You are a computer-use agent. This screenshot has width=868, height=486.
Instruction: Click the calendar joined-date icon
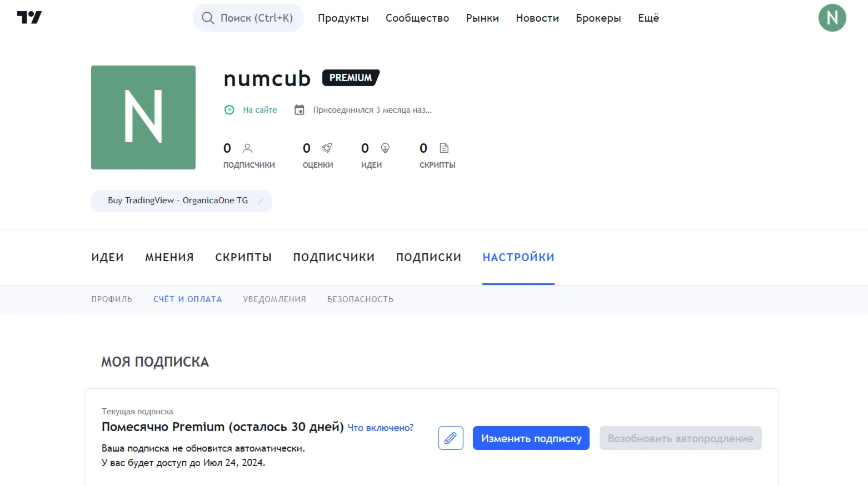tap(300, 110)
